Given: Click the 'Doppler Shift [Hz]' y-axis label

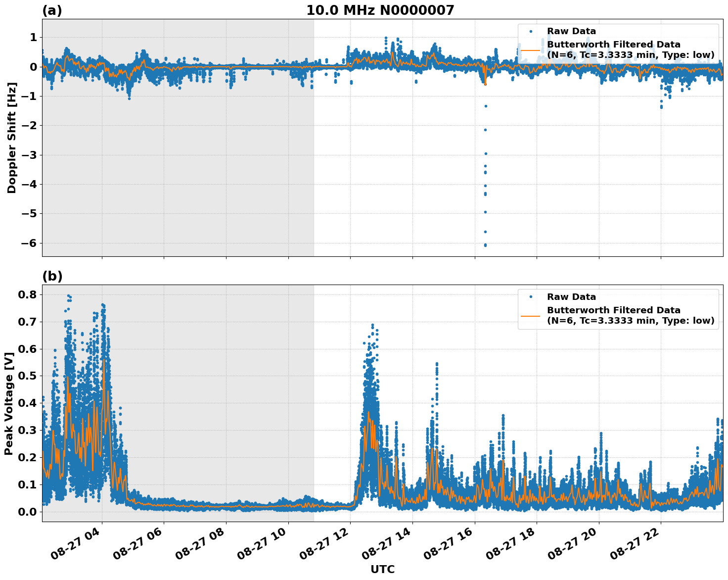Looking at the screenshot, I should (x=12, y=138).
